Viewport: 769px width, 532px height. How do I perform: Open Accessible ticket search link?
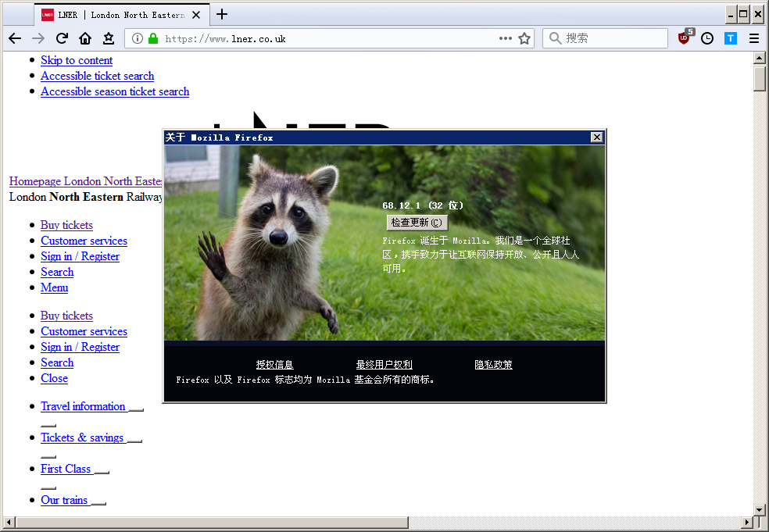97,76
